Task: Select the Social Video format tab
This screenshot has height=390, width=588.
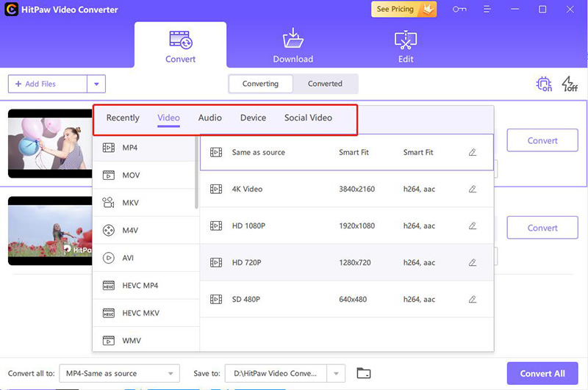Action: [308, 118]
